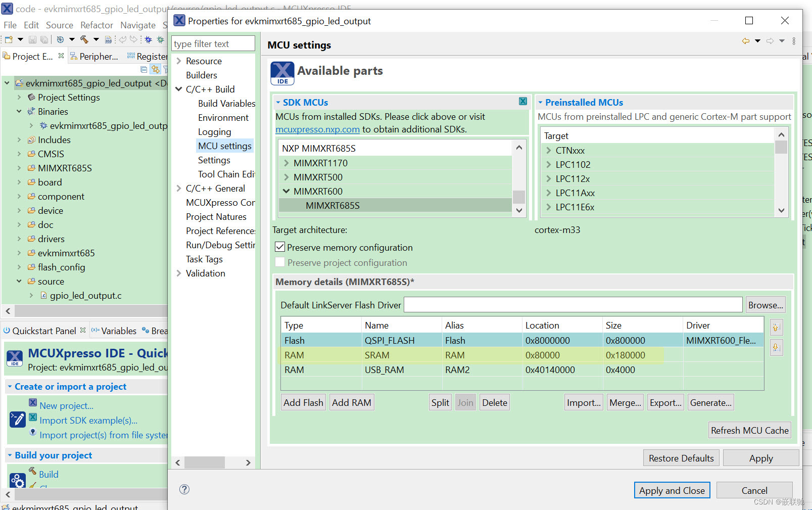Click the Redo arrow icon in toolbar
The height and width of the screenshot is (510, 812).
click(133, 39)
